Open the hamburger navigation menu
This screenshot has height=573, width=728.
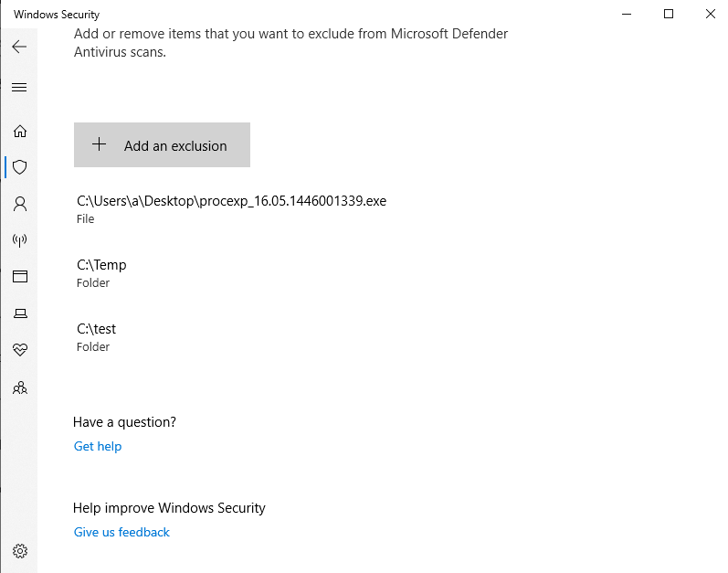click(19, 88)
